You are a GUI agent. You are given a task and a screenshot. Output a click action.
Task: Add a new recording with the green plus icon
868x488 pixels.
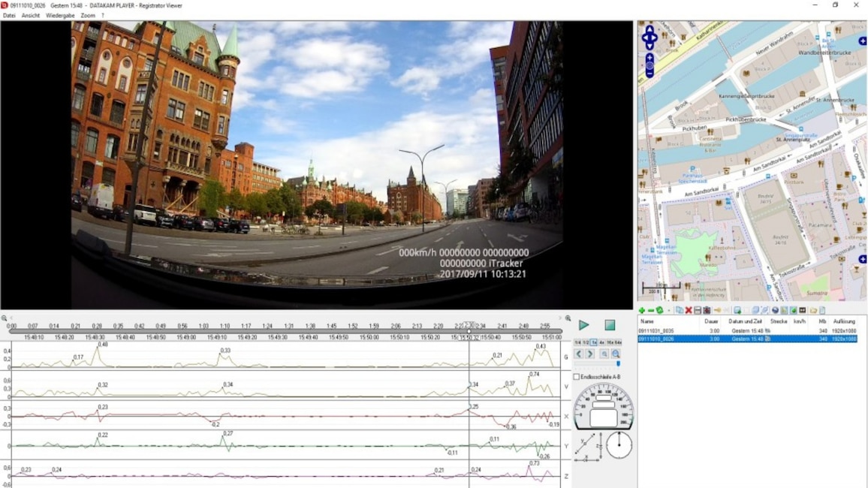pyautogui.click(x=642, y=309)
